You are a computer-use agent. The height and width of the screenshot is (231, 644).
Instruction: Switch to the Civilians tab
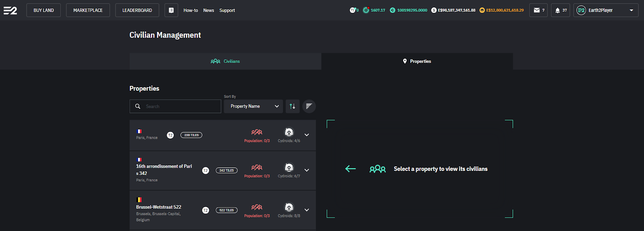[x=225, y=61]
